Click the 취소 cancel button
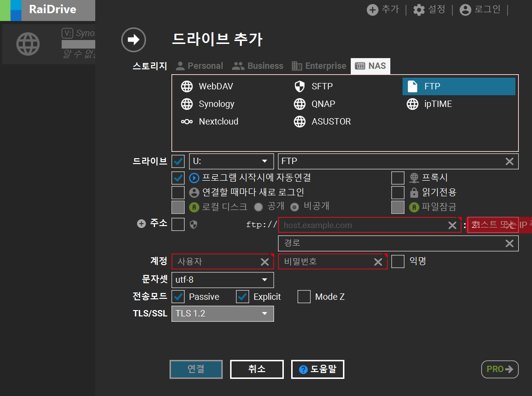532x396 pixels. [x=257, y=369]
